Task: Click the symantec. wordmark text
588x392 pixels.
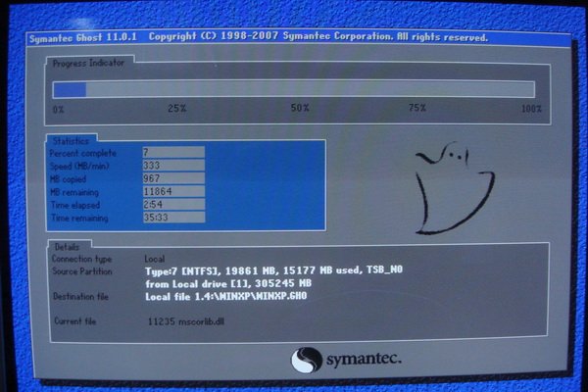Action: pyautogui.click(x=364, y=359)
